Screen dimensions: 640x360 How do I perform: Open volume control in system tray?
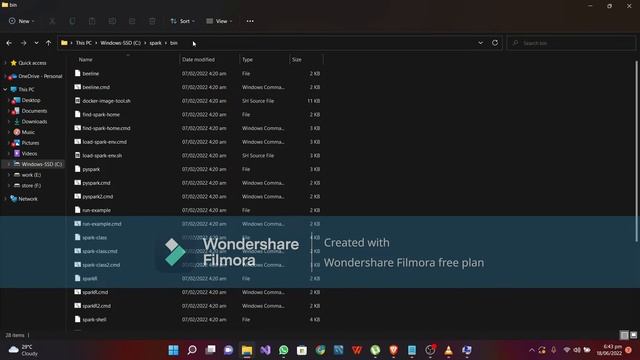[577, 350]
